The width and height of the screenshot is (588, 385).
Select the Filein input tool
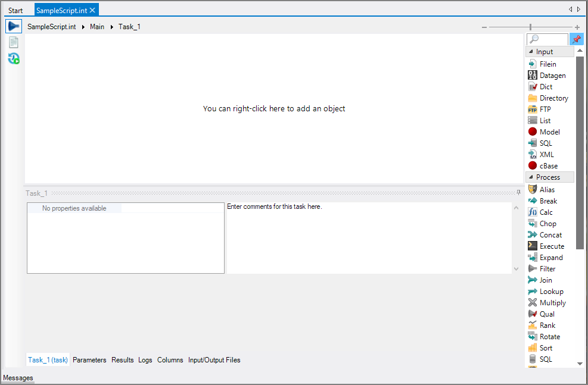(545, 64)
